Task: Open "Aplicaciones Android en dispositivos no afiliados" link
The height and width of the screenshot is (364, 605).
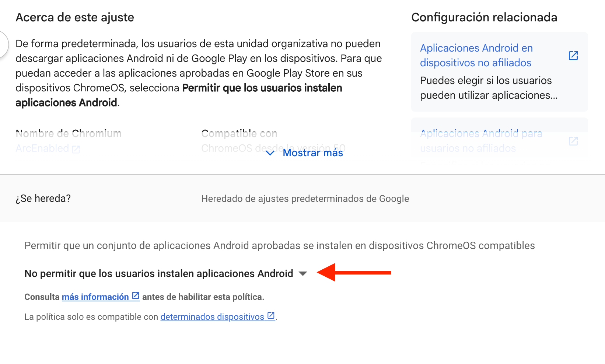Action: click(476, 55)
